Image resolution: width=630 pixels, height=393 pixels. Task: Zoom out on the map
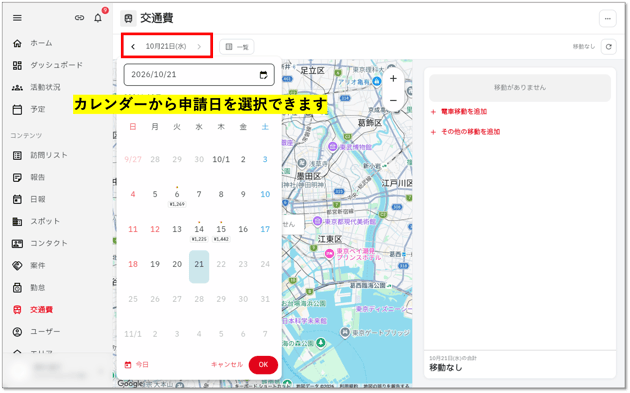tap(393, 100)
